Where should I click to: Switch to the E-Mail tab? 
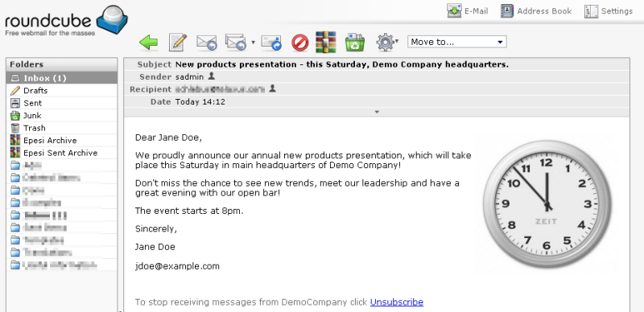468,11
